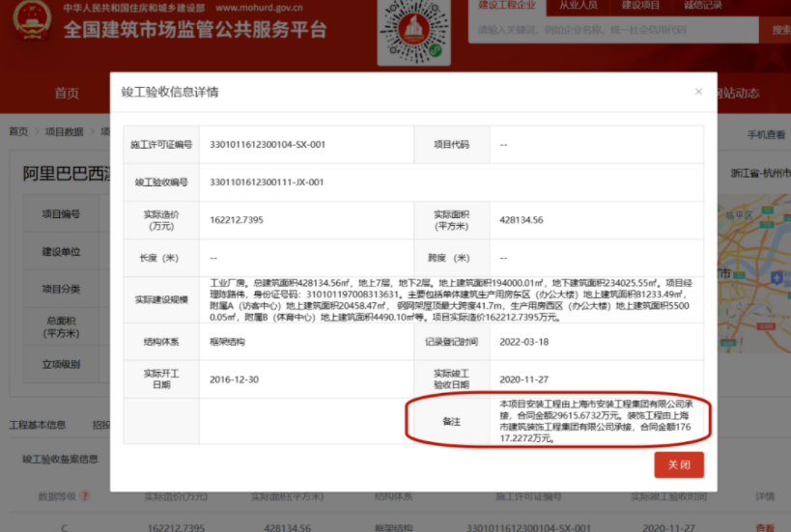Screen dimensions: 791x532
Task: Open the 工程基本信息 tab
Action: 38,425
